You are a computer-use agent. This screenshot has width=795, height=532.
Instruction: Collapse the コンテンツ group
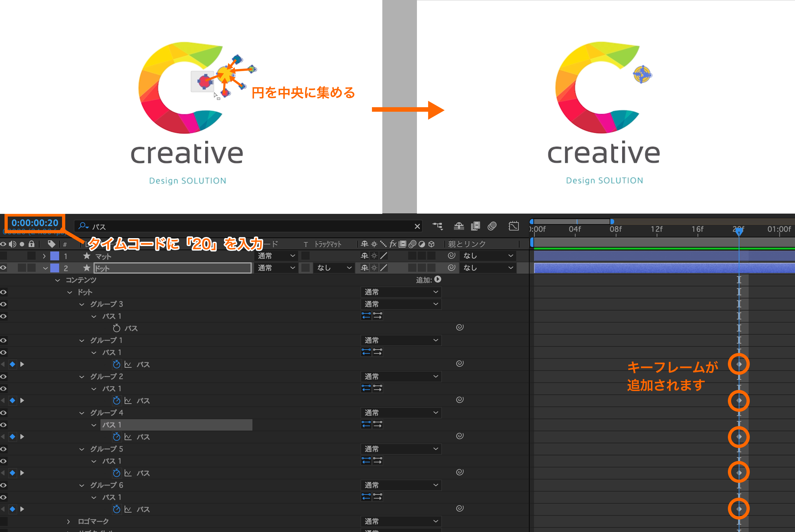click(58, 280)
